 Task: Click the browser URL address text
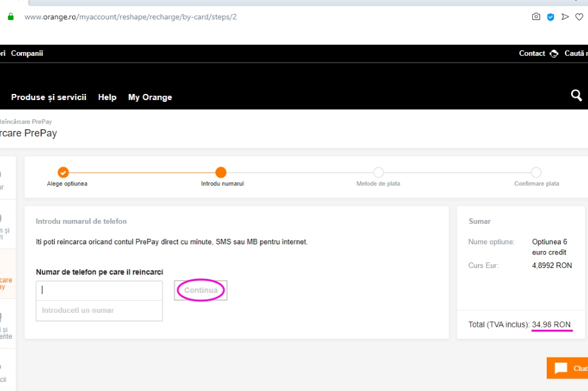pos(130,17)
